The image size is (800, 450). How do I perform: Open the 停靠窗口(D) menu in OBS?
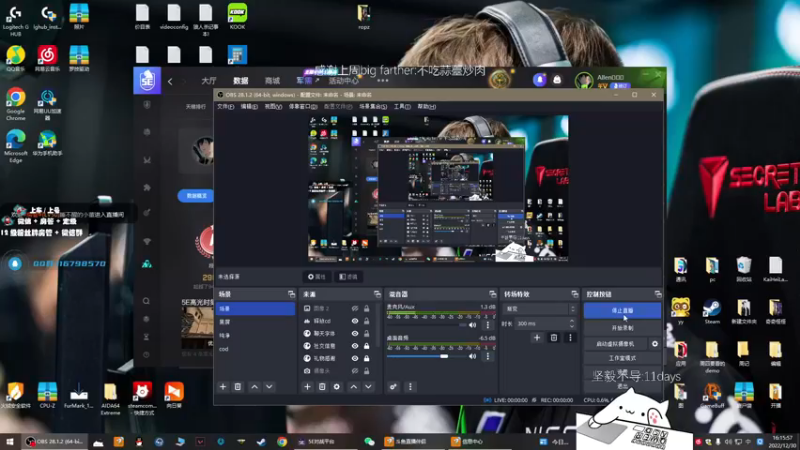point(303,107)
